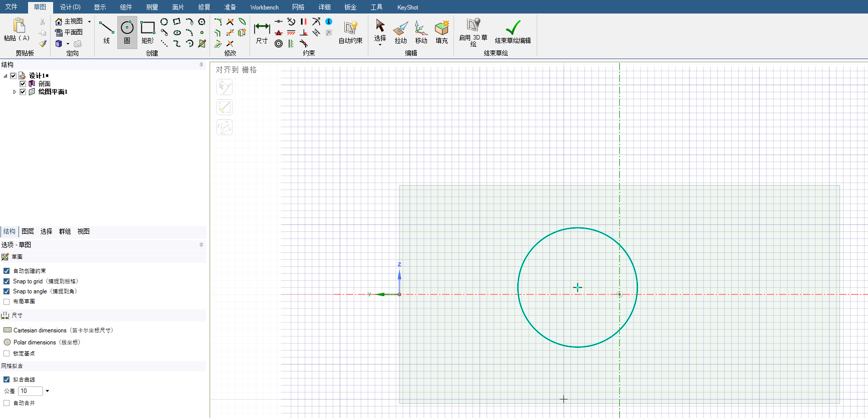The image size is (868, 418).
Task: Activate the 移动 (Move) tool
Action: (421, 32)
